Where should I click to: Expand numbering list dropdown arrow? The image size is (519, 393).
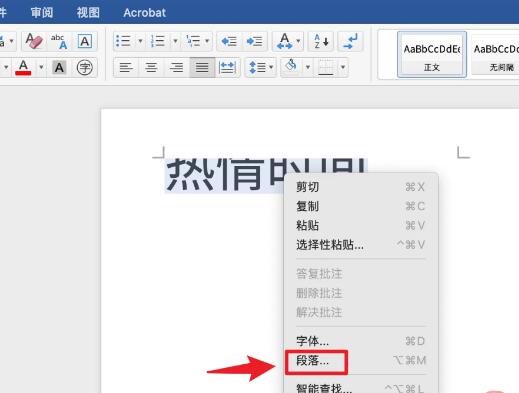tap(175, 41)
